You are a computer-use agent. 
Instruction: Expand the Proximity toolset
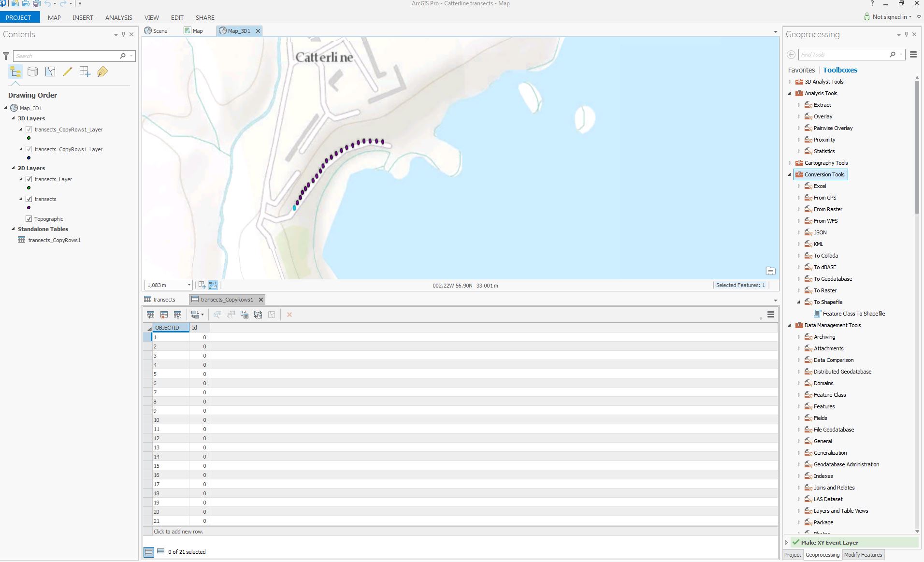tap(799, 140)
